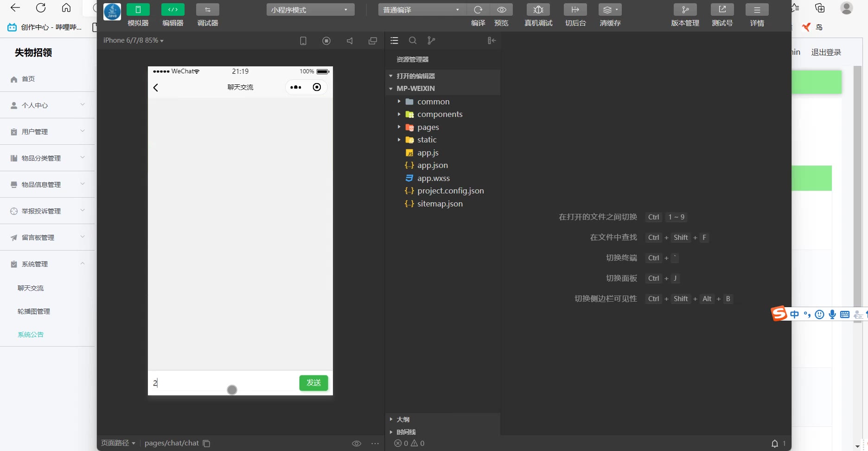Toggle the status bar eye visibility icon
Screen dimensions: 868x451
pos(357,444)
